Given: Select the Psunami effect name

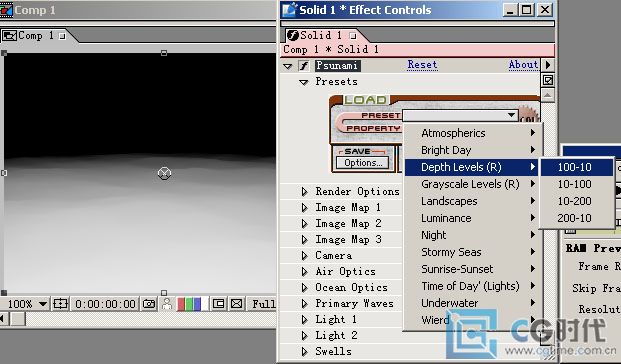Looking at the screenshot, I should pyautogui.click(x=338, y=65).
